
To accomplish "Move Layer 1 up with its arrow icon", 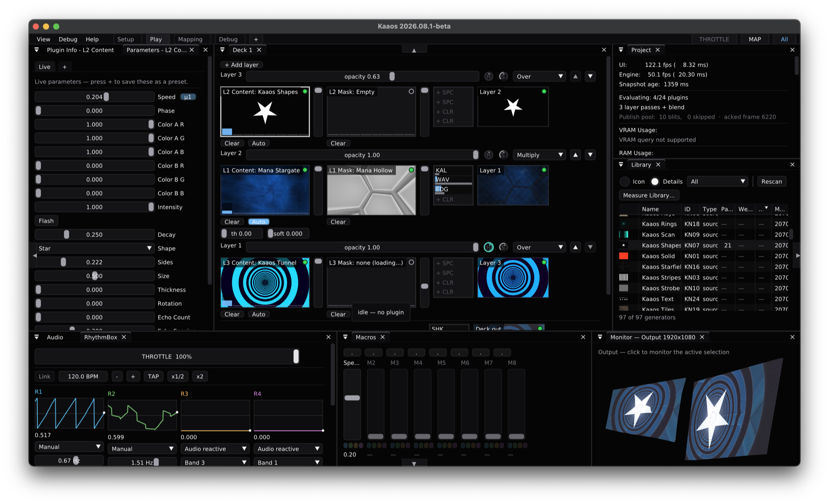I will tap(575, 247).
